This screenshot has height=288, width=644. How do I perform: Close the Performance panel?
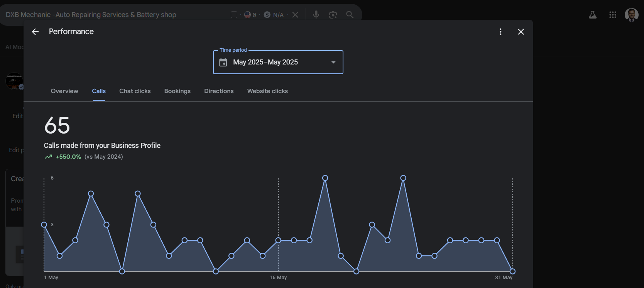click(521, 32)
